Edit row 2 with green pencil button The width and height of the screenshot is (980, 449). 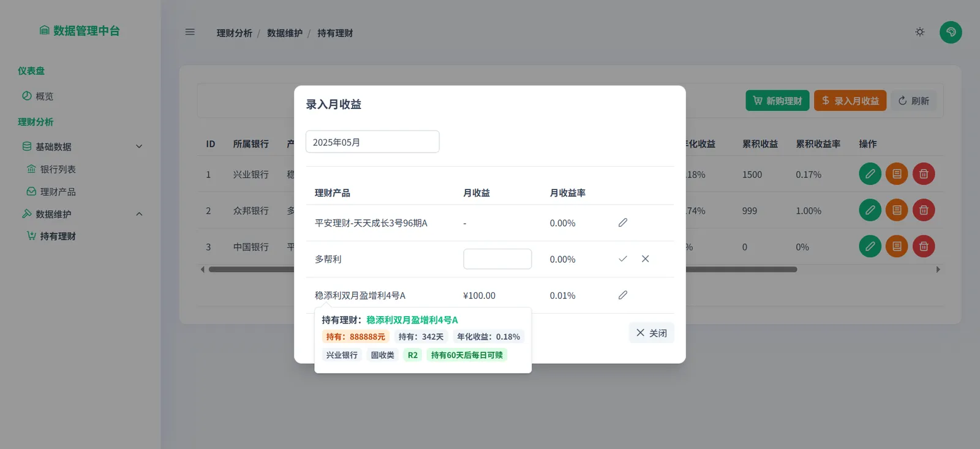870,210
